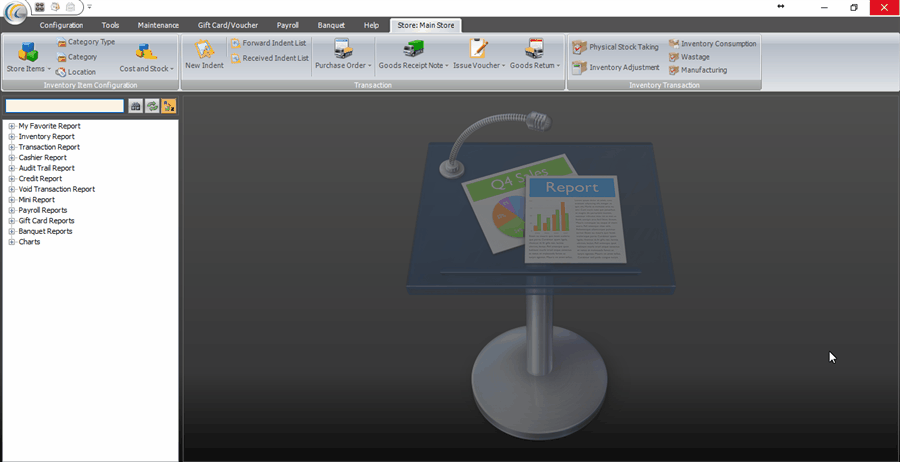Open Inventory Consumption

[712, 44]
